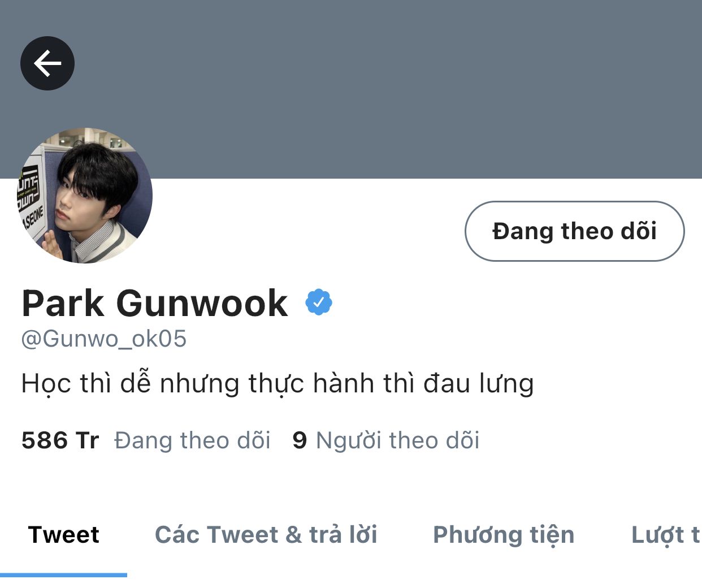Viewport: 702px width, 588px height.
Task: Switch to the 'Tweet' tab
Action: pyautogui.click(x=64, y=534)
